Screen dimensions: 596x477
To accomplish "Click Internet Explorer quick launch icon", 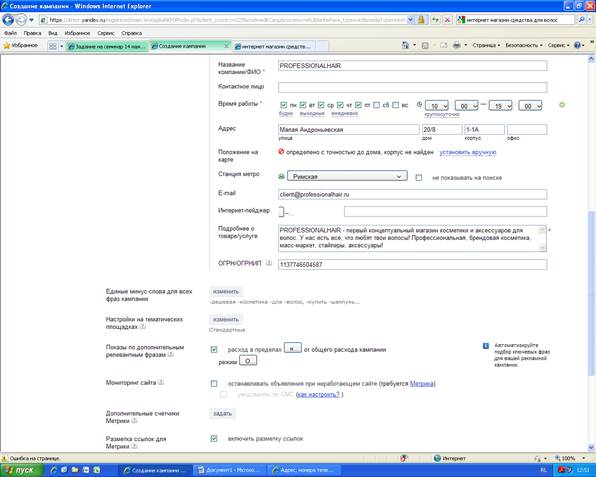I will [54, 470].
